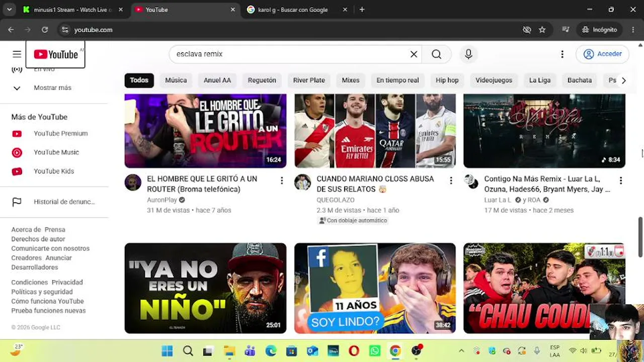Open QUEGOLAZO channel avatar
This screenshot has height=362, width=644.
pyautogui.click(x=302, y=183)
